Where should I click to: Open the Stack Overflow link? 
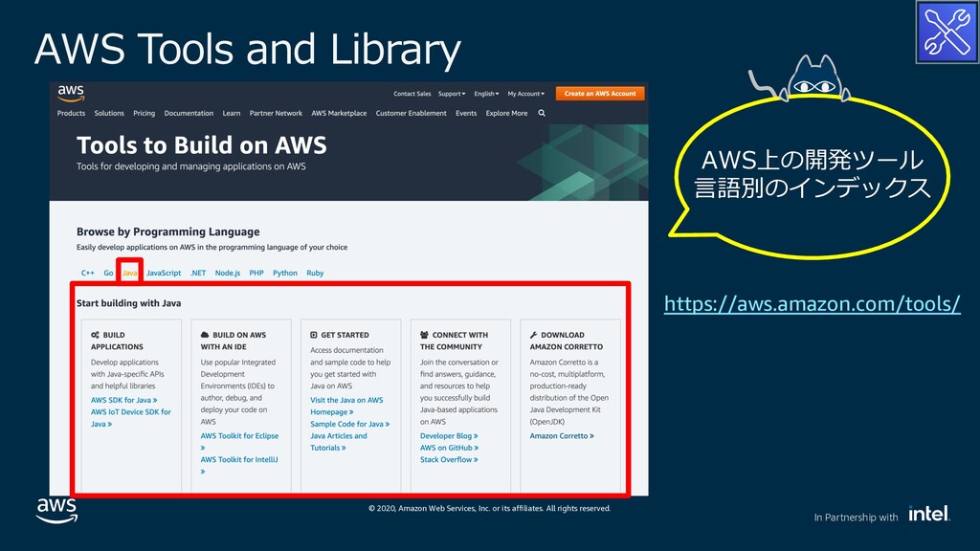449,459
